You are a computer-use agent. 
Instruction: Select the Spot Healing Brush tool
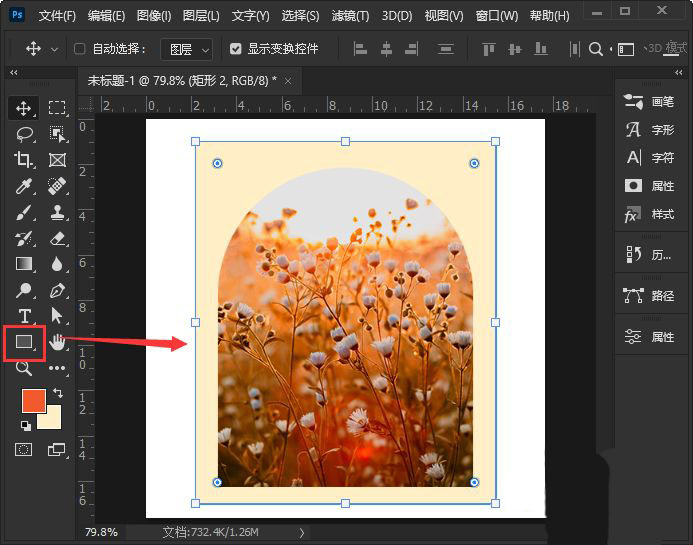pyautogui.click(x=57, y=186)
